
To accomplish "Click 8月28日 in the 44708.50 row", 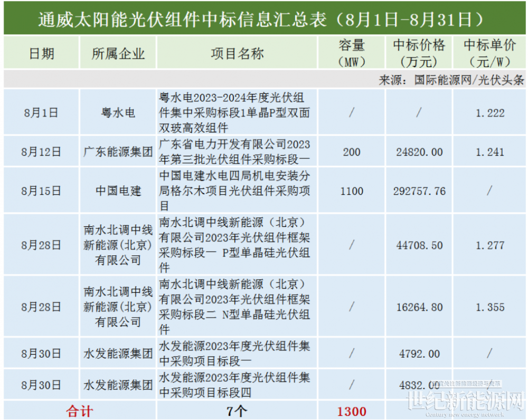I will pos(41,245).
